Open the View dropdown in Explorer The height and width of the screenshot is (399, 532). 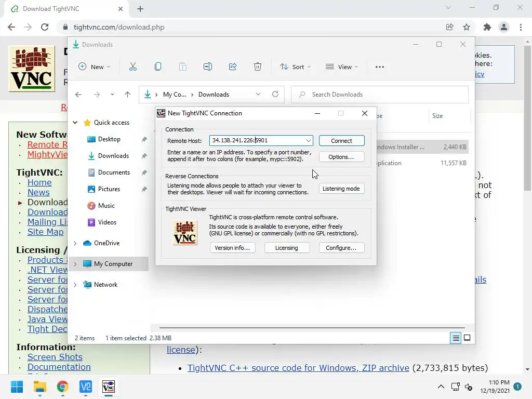coord(342,67)
